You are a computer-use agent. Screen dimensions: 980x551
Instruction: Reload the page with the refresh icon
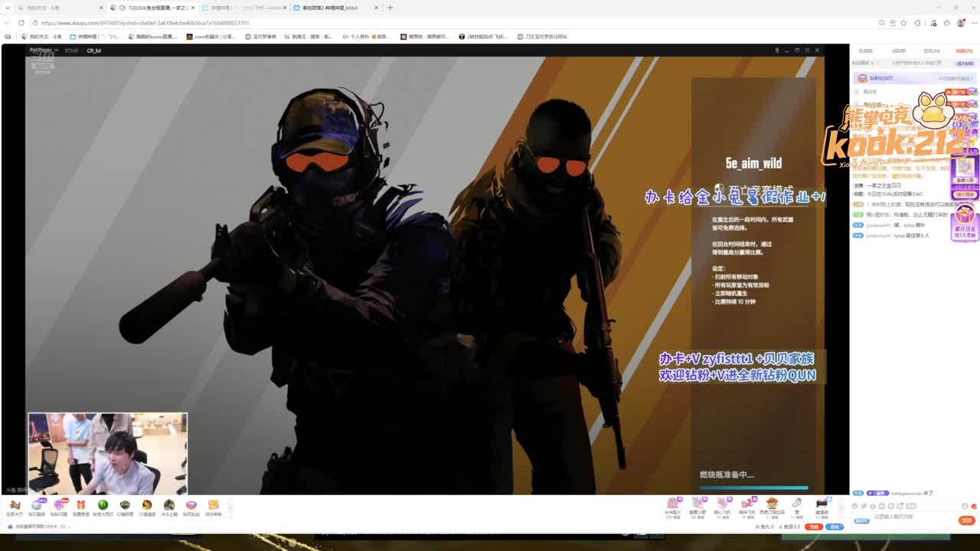(x=21, y=23)
